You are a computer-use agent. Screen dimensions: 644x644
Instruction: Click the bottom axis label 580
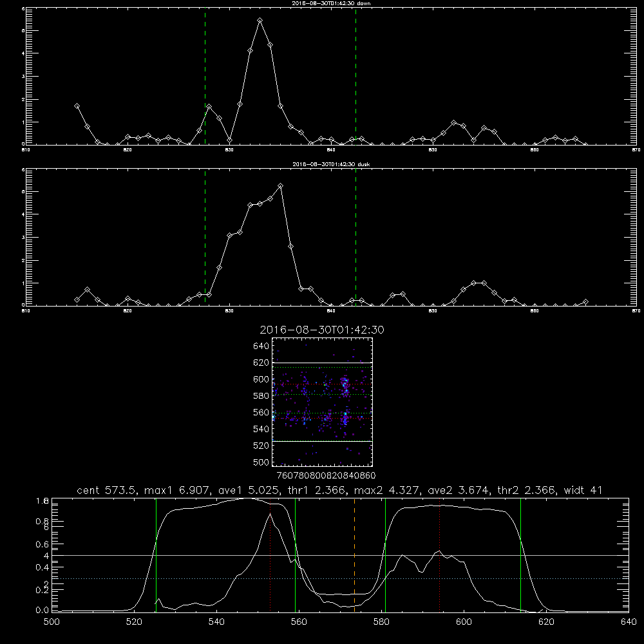pos(381,622)
